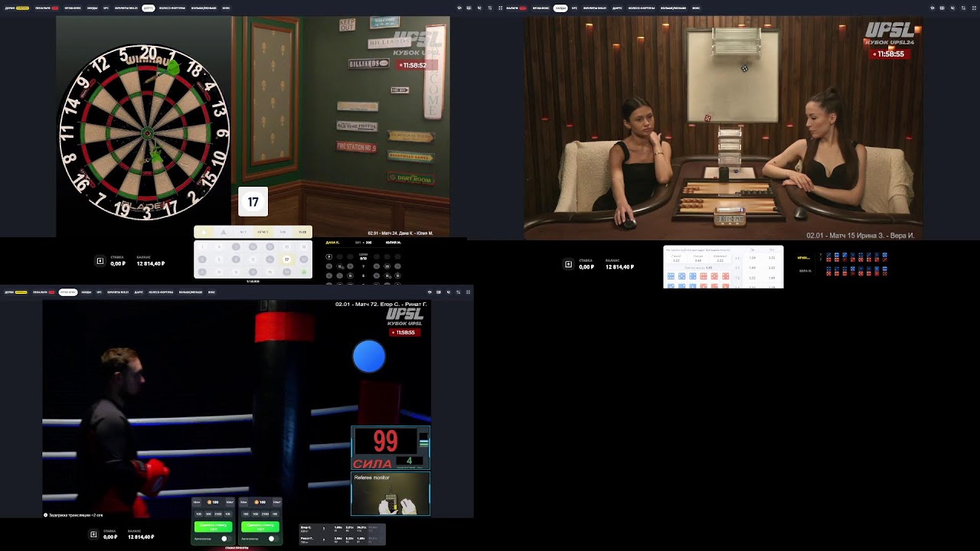Click Егор С. row in odds table
980x551 pixels.
[x=342, y=529]
